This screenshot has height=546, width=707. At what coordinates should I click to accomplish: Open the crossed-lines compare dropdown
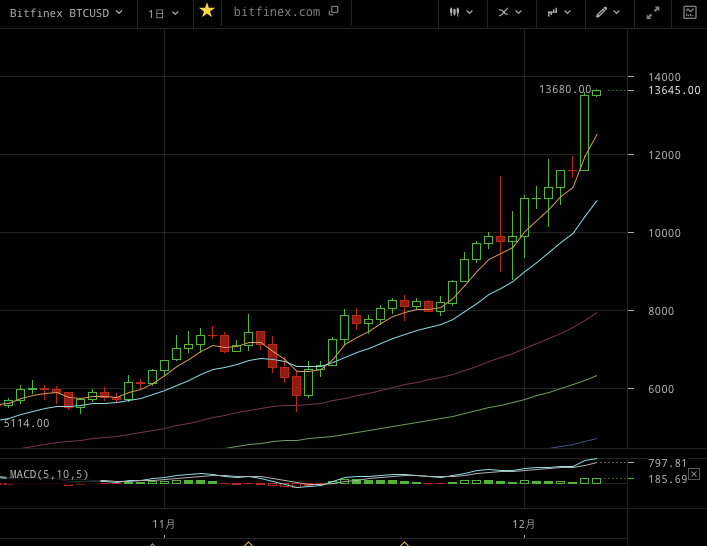point(510,12)
